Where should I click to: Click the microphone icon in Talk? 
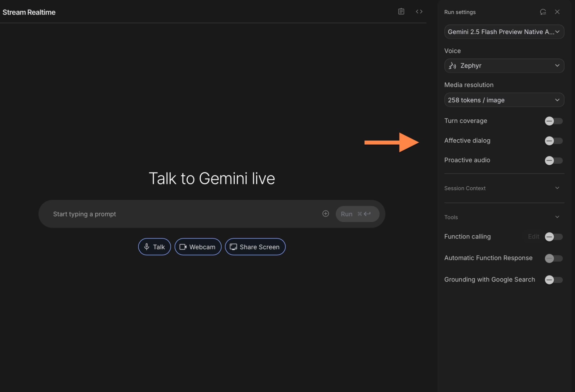click(147, 247)
